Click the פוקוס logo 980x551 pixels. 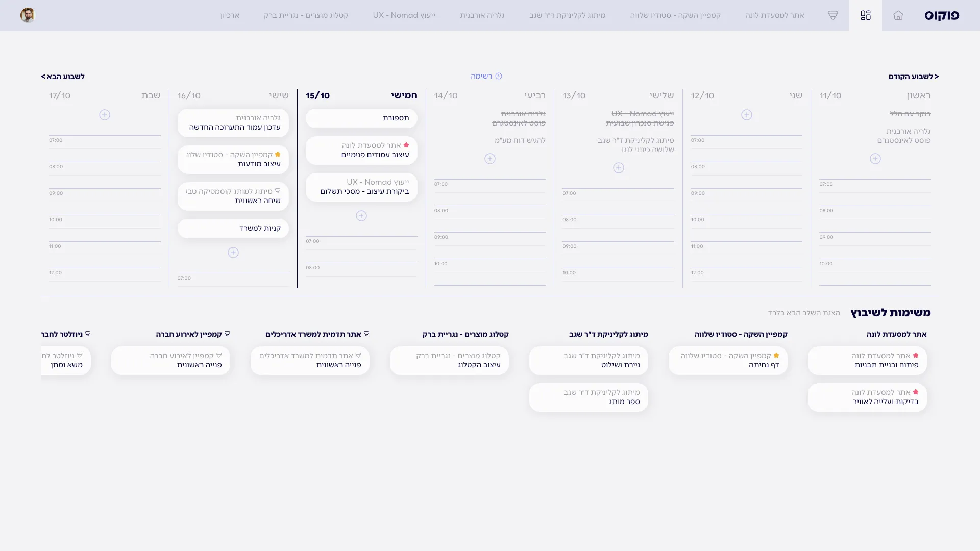942,15
